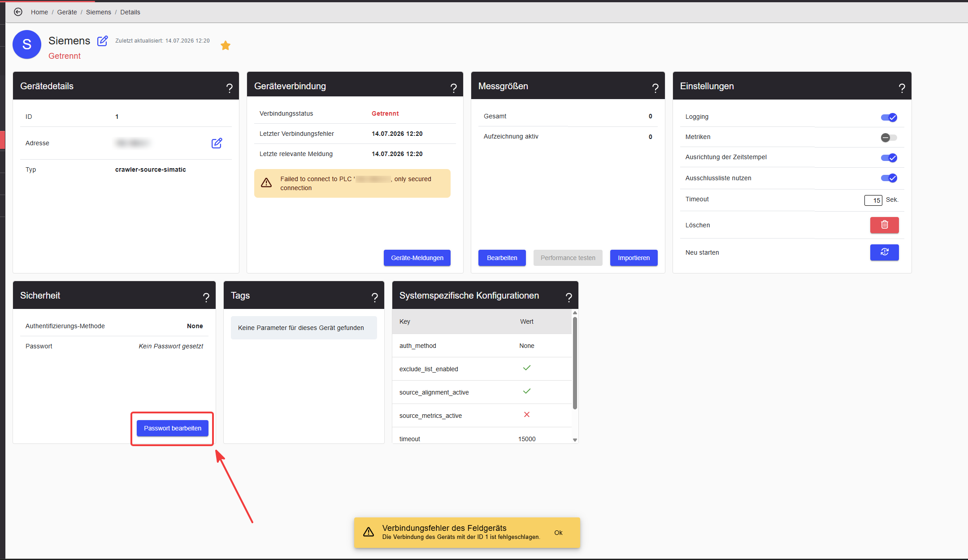Viewport: 968px width, 560px height.
Task: Open help for Einstellungen panel
Action: pos(902,88)
